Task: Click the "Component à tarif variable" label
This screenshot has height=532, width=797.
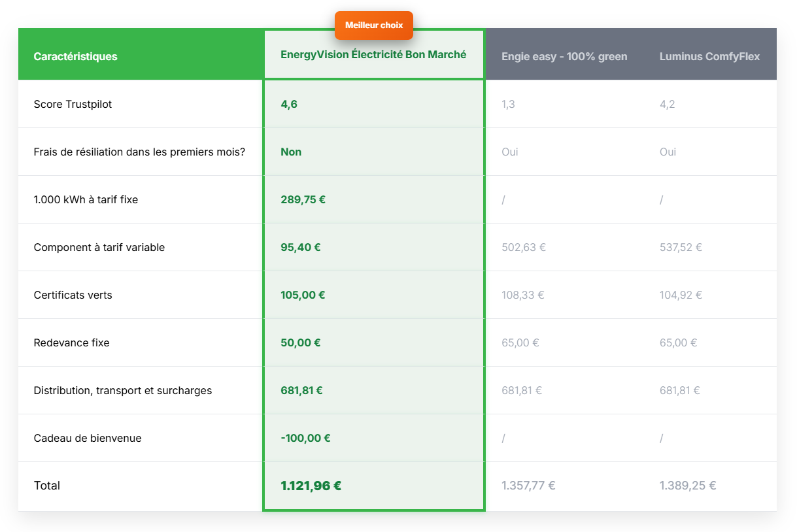Action: coord(99,247)
